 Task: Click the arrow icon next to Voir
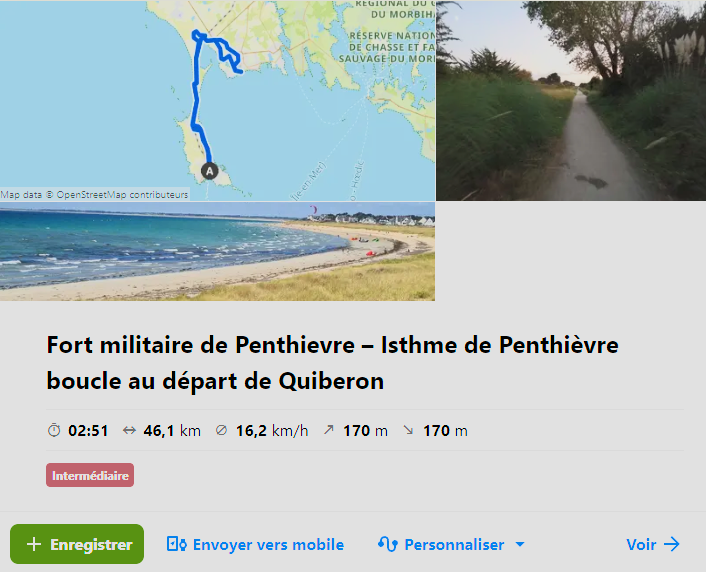tap(671, 544)
